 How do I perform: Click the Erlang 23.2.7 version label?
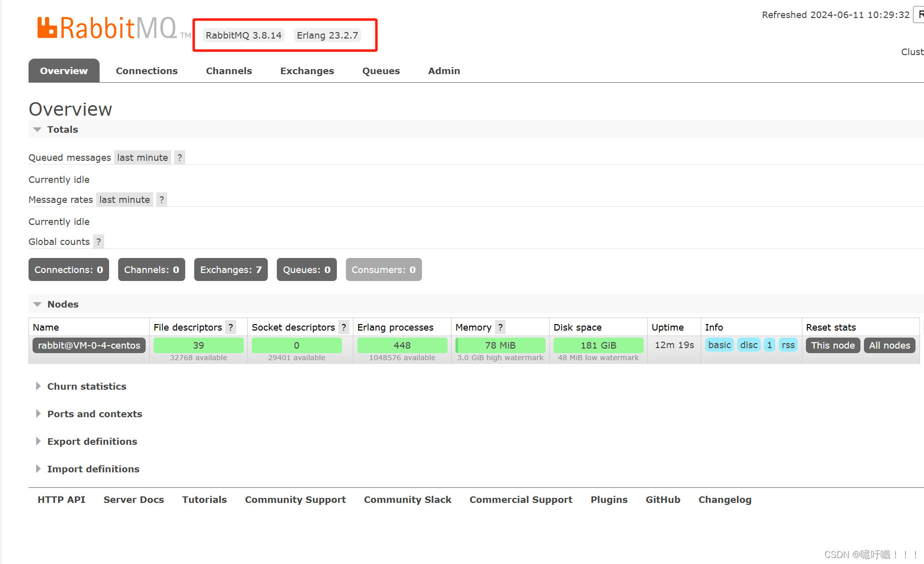pyautogui.click(x=327, y=35)
